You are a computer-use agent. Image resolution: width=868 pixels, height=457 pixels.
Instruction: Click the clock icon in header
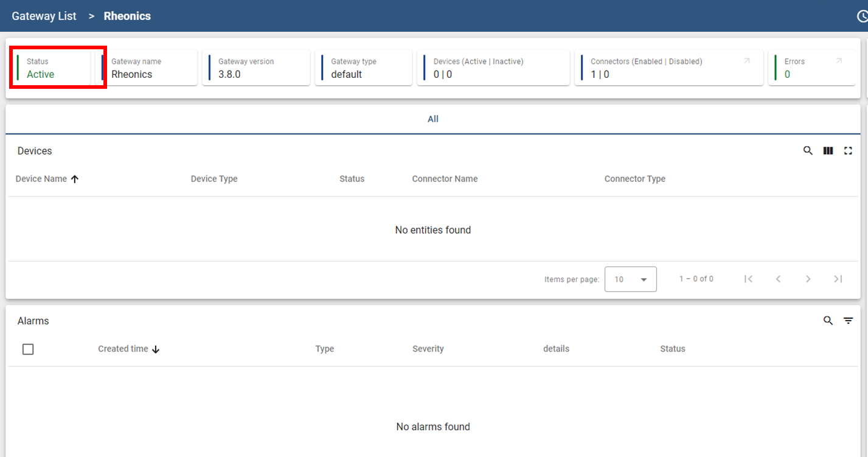[x=863, y=16]
